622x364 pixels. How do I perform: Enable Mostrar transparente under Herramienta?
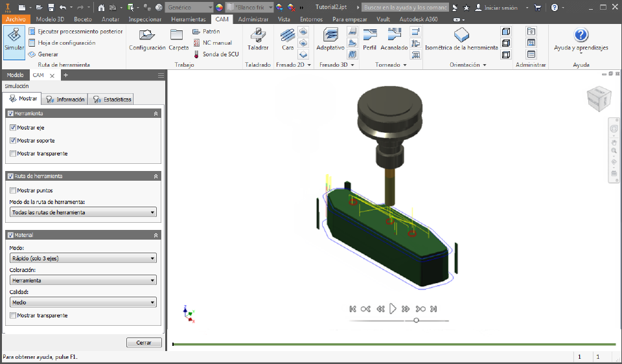click(x=13, y=154)
